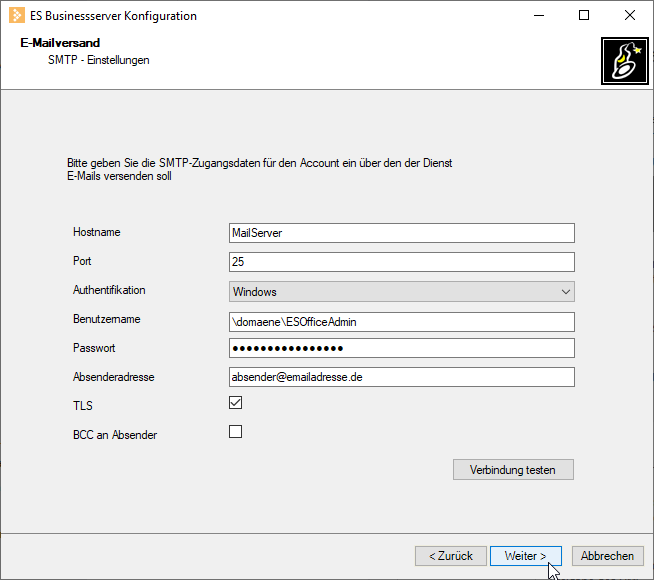Enable the BCC an Absender checkbox
This screenshot has height=580, width=654.
(235, 432)
